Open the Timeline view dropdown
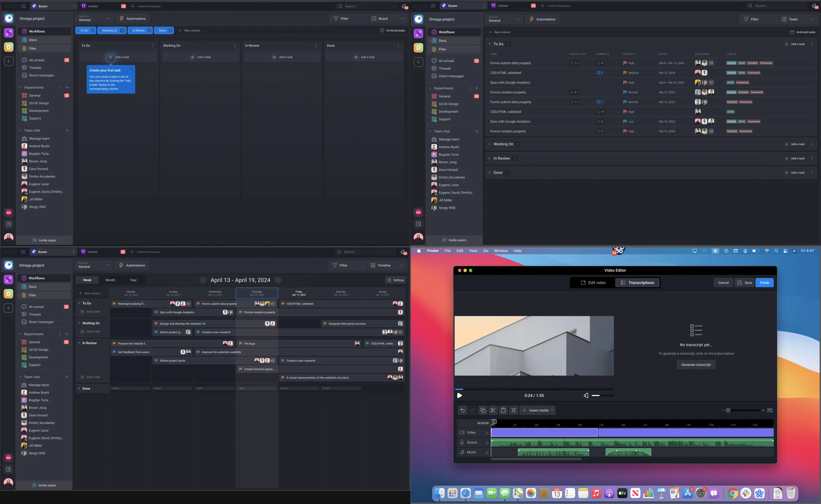The image size is (821, 504). (x=387, y=265)
